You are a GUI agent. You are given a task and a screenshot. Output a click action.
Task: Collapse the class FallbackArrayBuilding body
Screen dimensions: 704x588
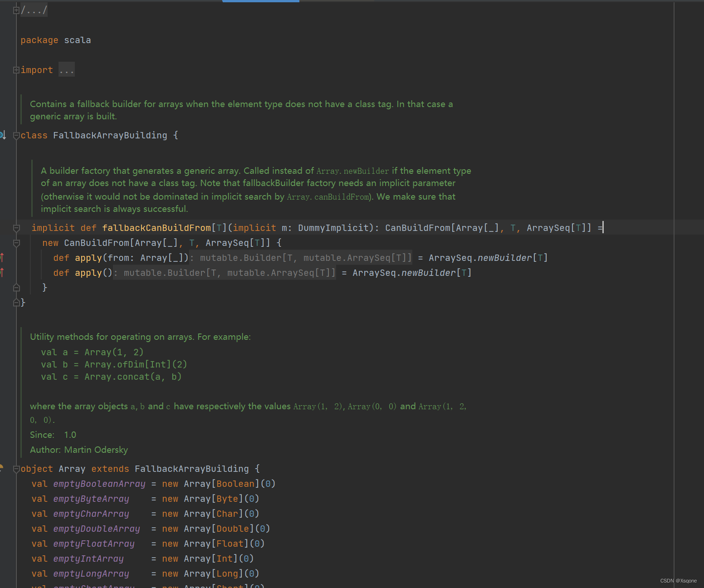pos(16,135)
